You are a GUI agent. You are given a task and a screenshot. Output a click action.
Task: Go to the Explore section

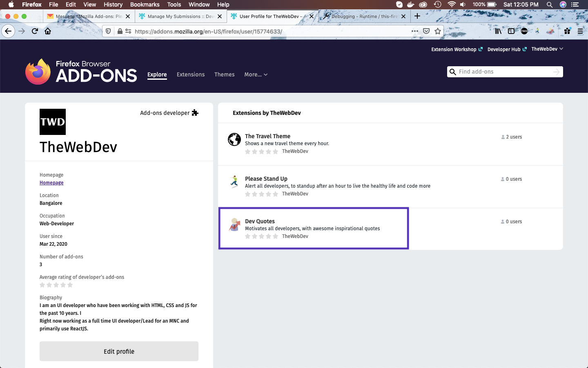[x=157, y=74]
